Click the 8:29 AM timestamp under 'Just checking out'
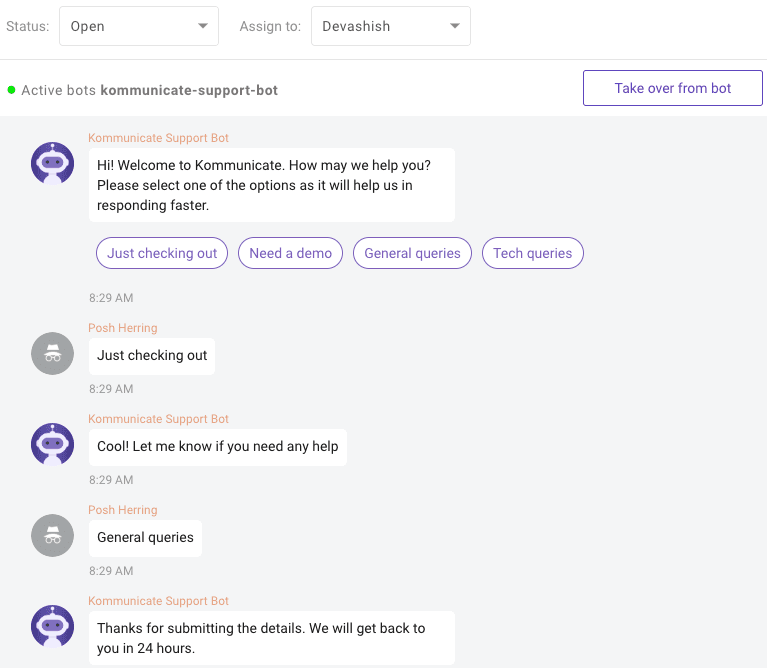This screenshot has width=767, height=668. [x=111, y=389]
